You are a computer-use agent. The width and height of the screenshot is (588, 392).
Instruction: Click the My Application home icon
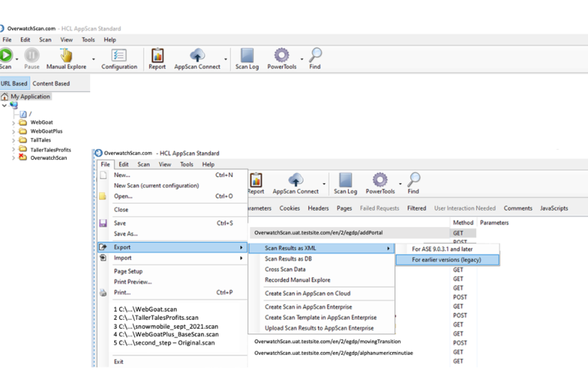click(5, 97)
